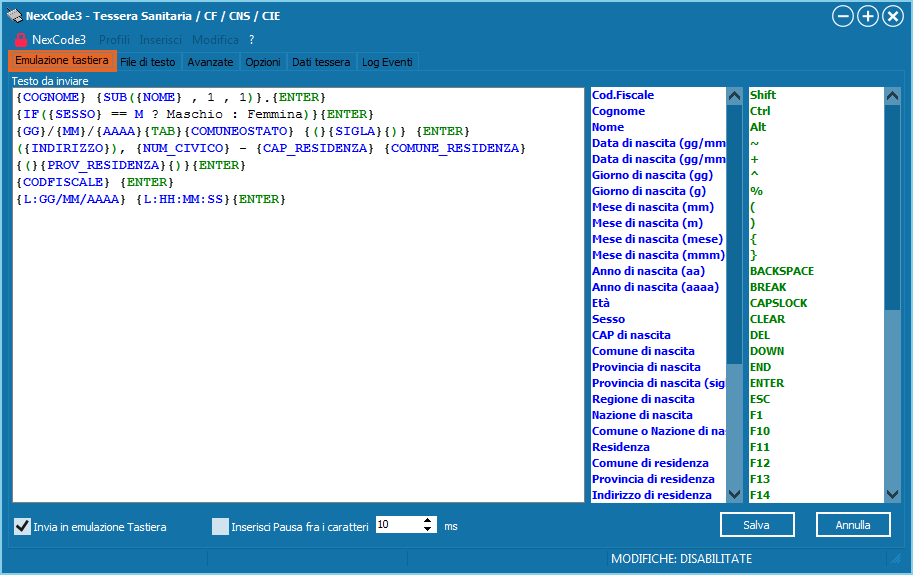Open the Avanzate tab
The width and height of the screenshot is (913, 575).
pyautogui.click(x=210, y=62)
